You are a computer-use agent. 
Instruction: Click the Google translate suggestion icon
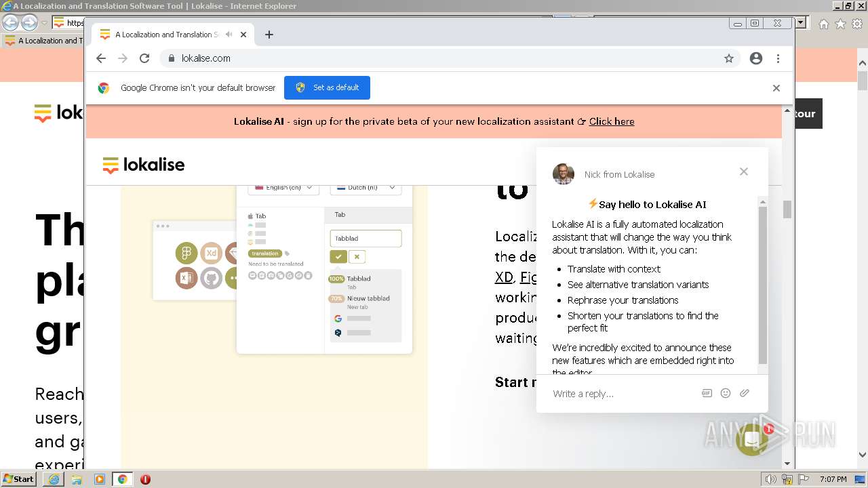[x=338, y=319]
